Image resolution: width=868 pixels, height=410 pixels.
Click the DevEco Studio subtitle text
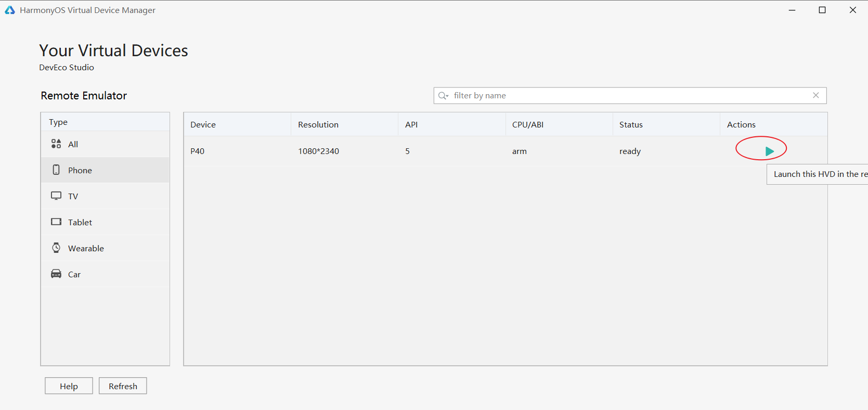pos(67,68)
